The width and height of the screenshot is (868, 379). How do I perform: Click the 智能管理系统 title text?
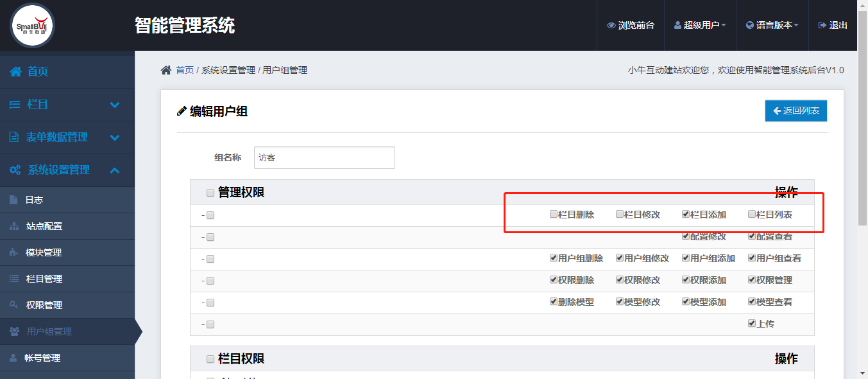tap(185, 26)
